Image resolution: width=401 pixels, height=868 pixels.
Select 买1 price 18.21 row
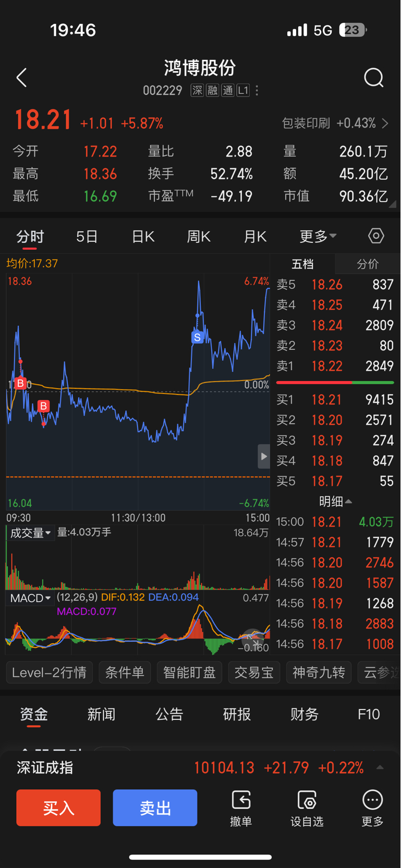[335, 400]
